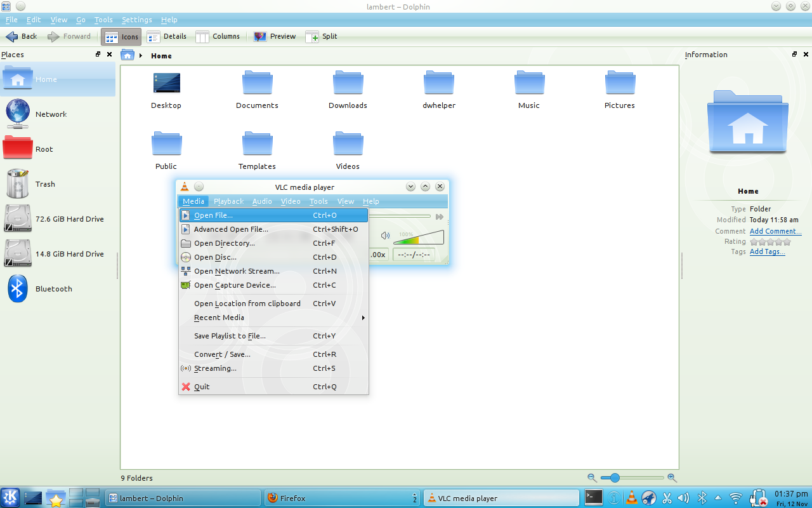Switch to Columns view mode
Screen dimensions: 812x508
coord(218,37)
